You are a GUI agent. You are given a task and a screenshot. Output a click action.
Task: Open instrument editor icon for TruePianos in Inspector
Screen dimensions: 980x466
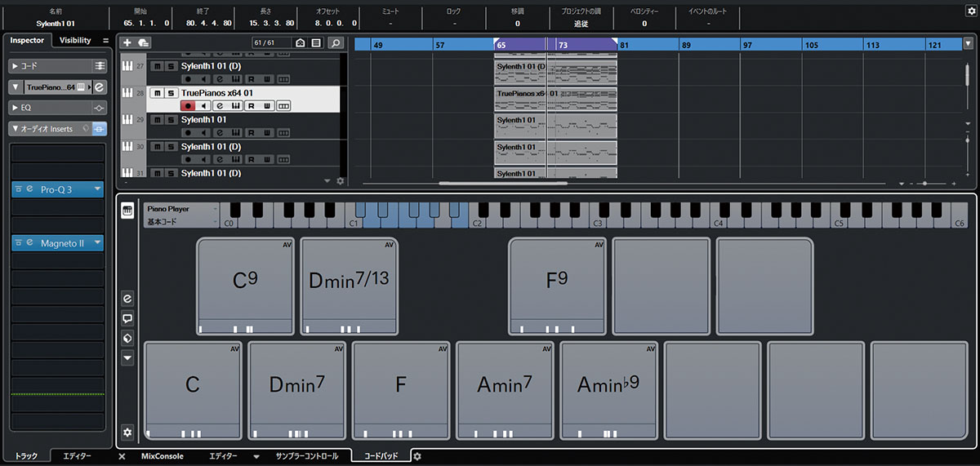99,87
